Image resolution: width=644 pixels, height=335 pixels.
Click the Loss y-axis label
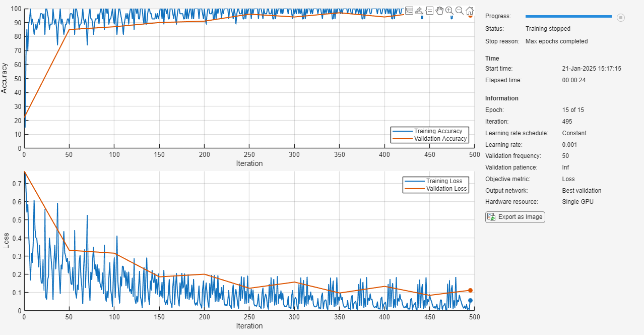point(6,241)
